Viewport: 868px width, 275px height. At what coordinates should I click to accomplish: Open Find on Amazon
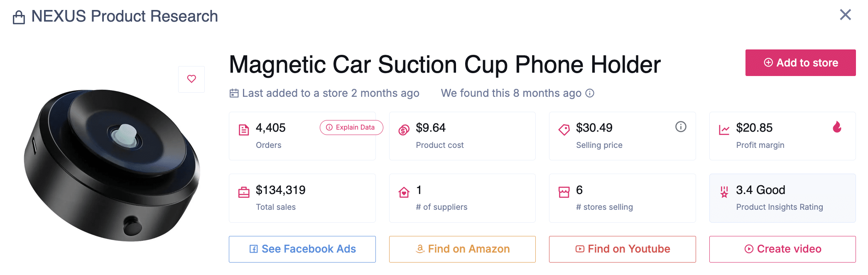[x=462, y=249]
